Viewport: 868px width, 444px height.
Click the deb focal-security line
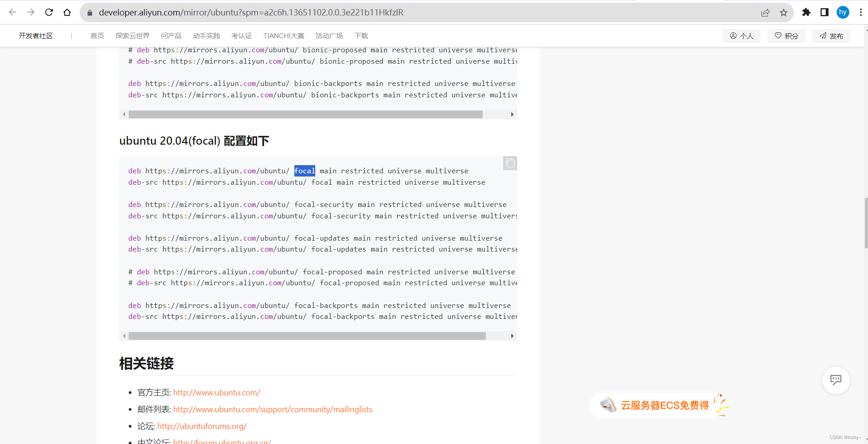coord(318,205)
